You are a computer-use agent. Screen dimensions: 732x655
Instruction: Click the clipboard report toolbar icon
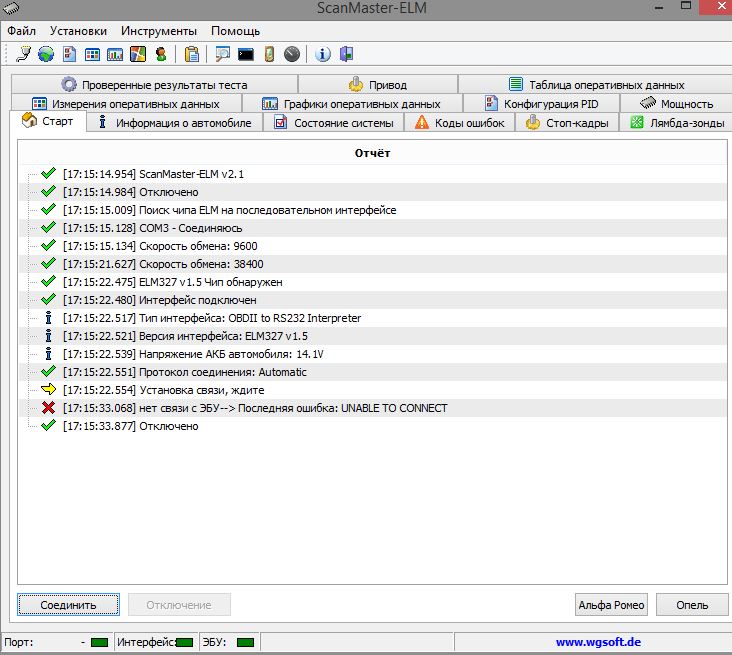click(x=191, y=54)
